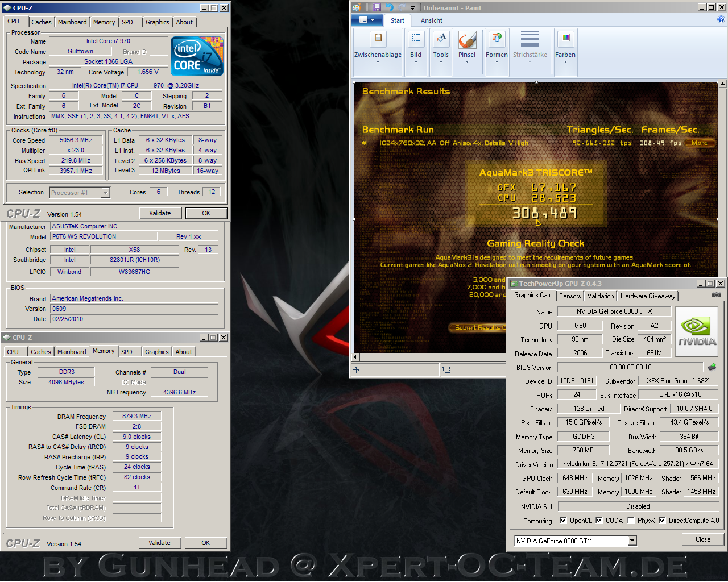Open the Formen shapes group in Paint

click(x=497, y=52)
